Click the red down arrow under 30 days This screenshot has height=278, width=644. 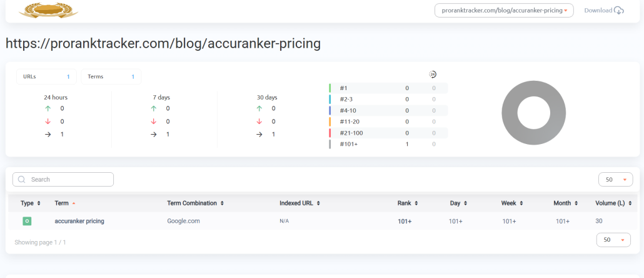(259, 121)
